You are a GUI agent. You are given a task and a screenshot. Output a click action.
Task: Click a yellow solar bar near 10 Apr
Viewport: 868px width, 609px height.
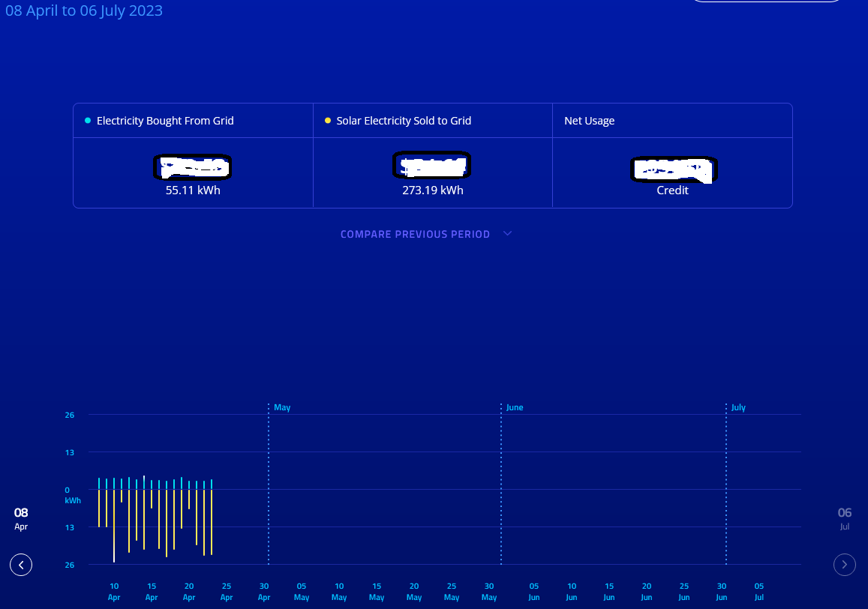click(114, 525)
